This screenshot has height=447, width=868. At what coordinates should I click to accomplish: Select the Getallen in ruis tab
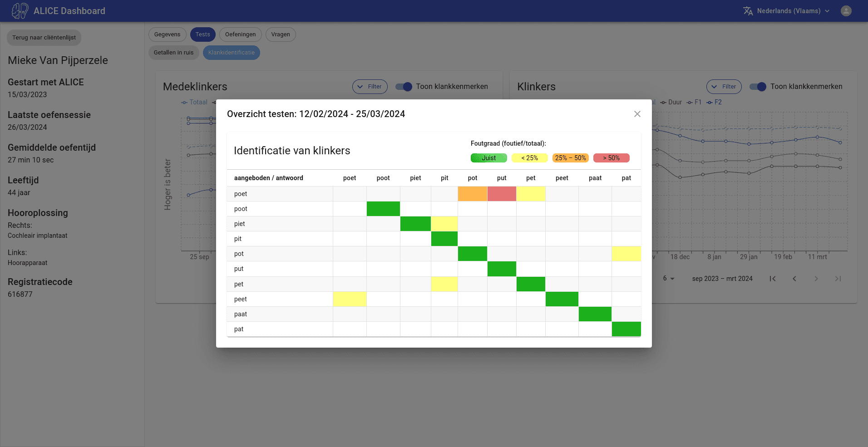tap(173, 53)
